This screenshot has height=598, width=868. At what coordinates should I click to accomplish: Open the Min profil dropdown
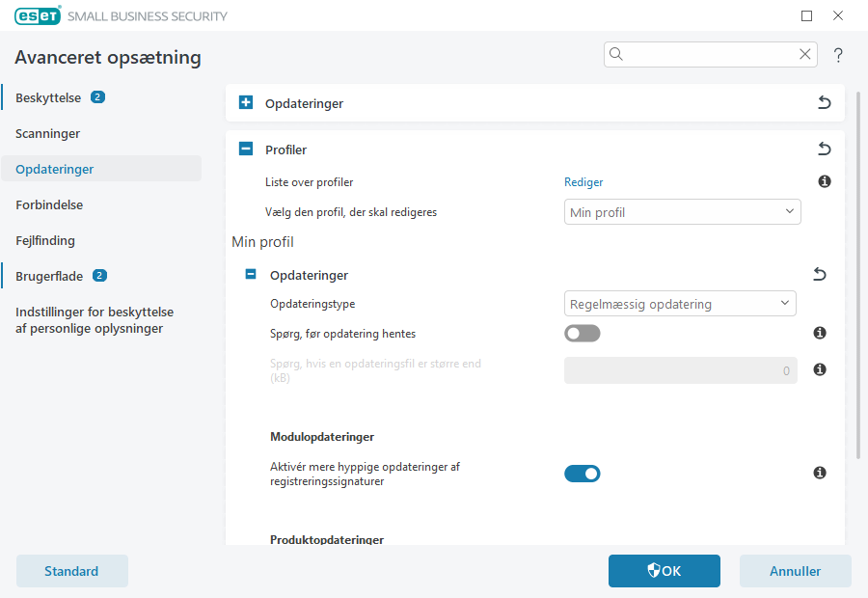click(x=682, y=211)
